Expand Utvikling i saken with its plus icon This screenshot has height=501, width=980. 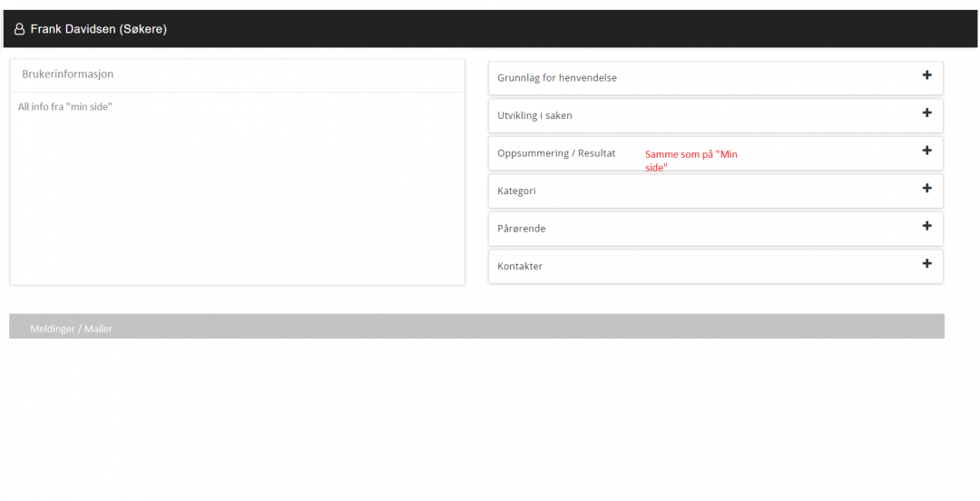926,113
